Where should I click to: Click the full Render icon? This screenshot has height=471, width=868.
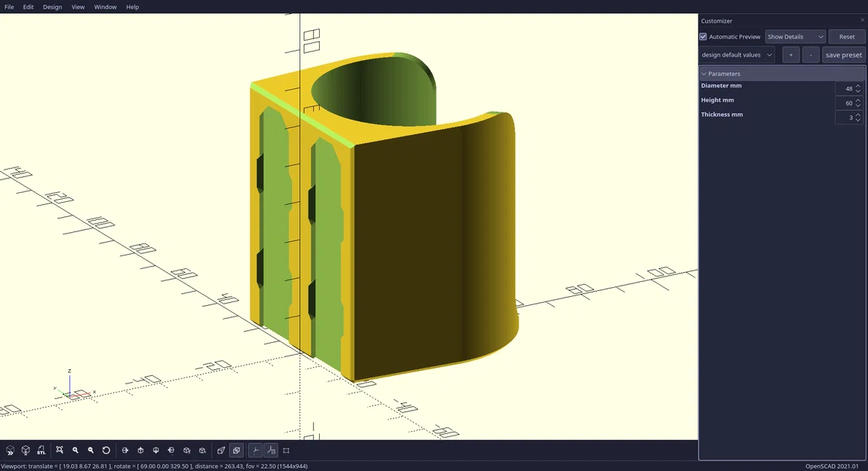pyautogui.click(x=26, y=451)
